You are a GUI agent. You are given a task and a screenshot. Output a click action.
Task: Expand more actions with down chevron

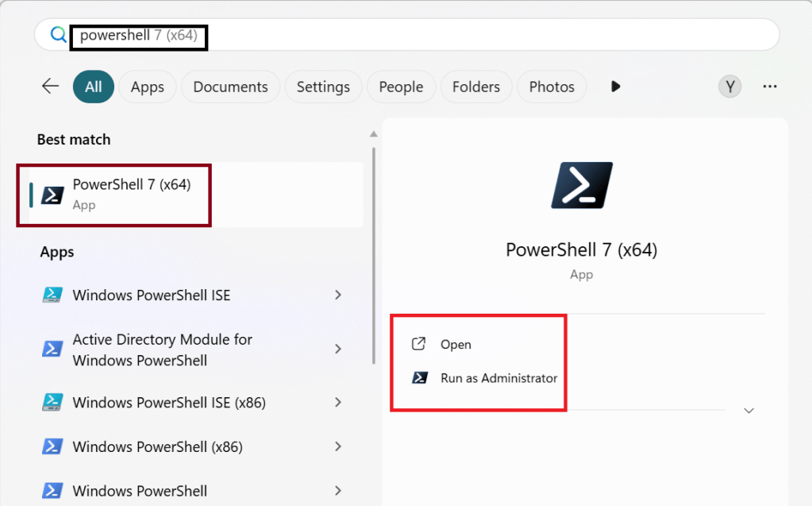click(x=749, y=411)
